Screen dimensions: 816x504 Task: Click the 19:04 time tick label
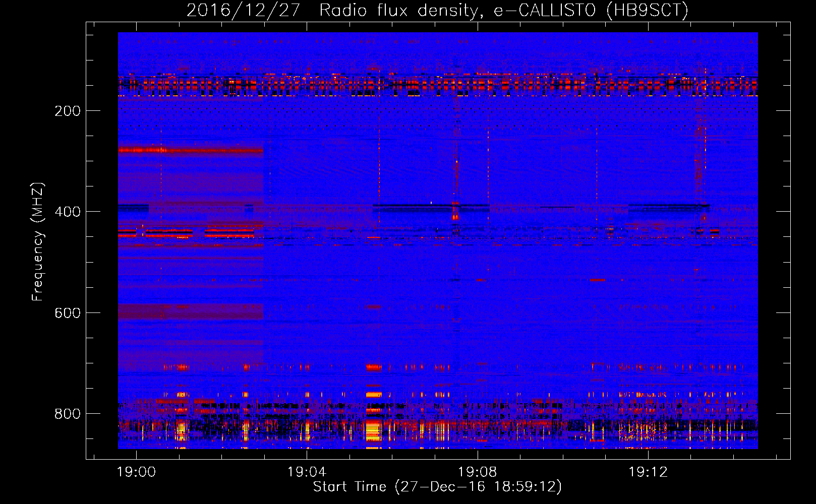[307, 472]
